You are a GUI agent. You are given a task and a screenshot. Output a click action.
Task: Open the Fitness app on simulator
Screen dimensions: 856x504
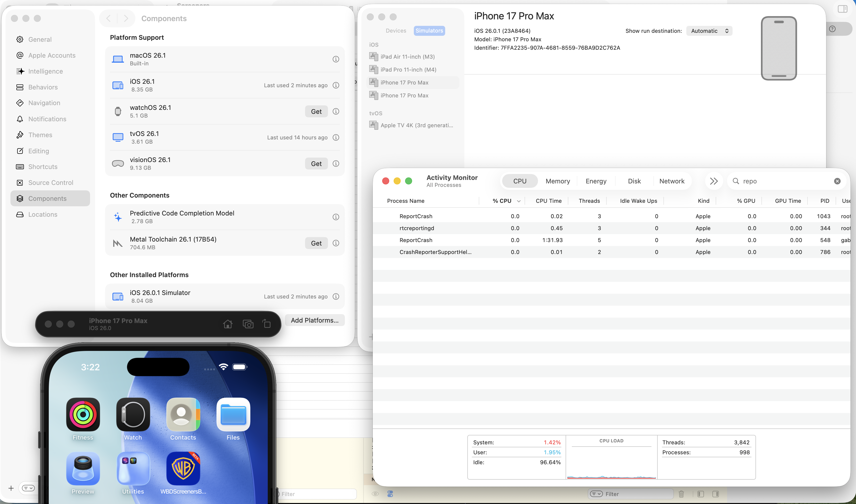pos(83,415)
